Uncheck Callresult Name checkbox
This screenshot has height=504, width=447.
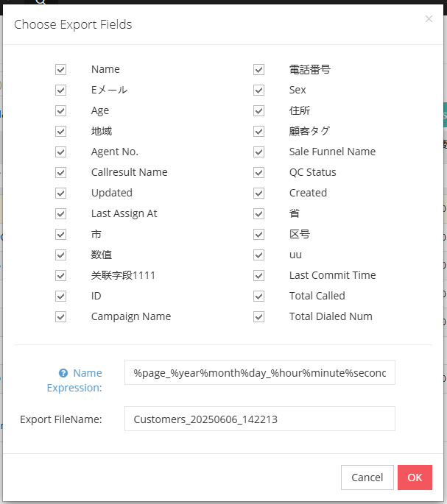[60, 172]
